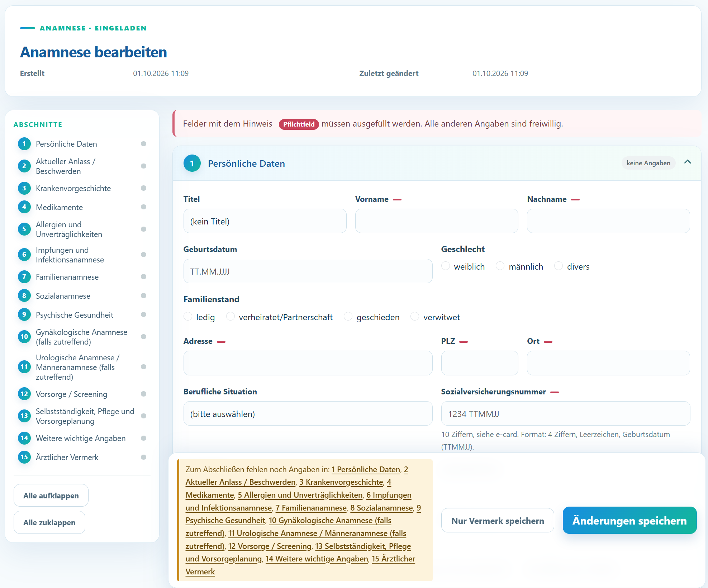Select männlich as Geschlecht
This screenshot has width=708, height=588.
coord(500,266)
